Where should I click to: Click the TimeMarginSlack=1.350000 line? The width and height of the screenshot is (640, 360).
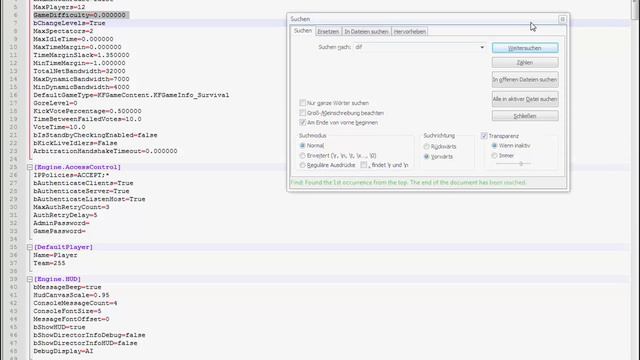pyautogui.click(x=82, y=55)
